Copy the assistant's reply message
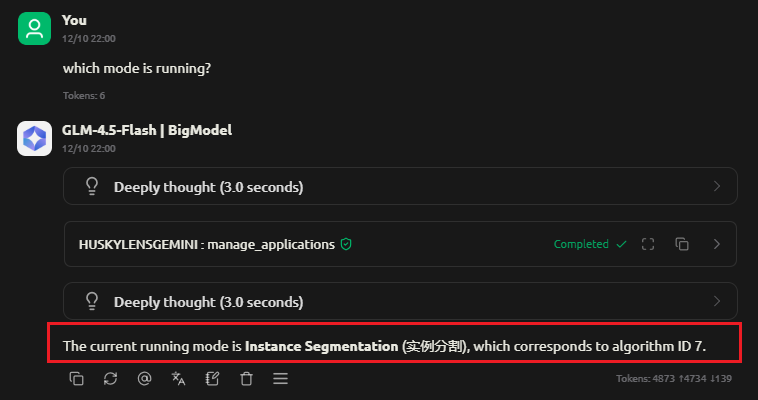Image resolution: width=758 pixels, height=400 pixels. click(76, 379)
